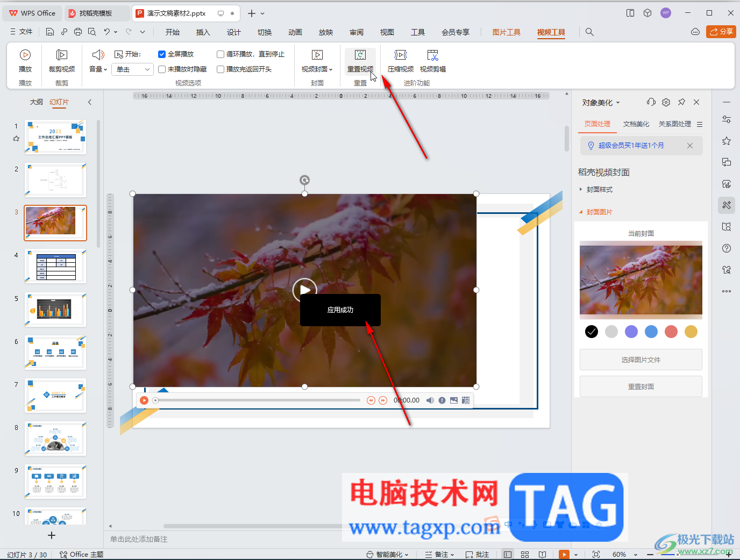Click the 批注 comments button in status bar

tap(477, 555)
